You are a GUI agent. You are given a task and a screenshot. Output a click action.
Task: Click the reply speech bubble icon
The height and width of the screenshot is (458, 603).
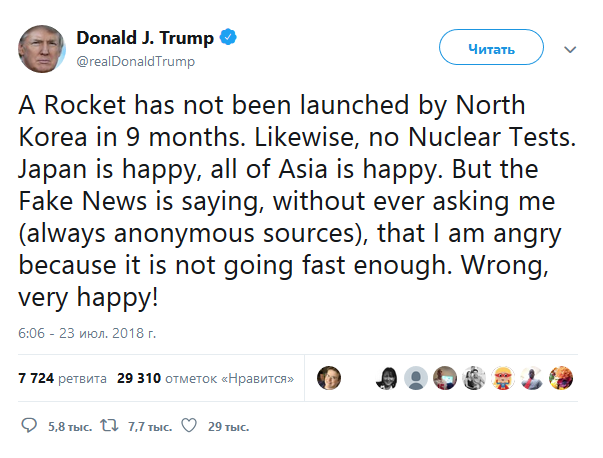(31, 427)
